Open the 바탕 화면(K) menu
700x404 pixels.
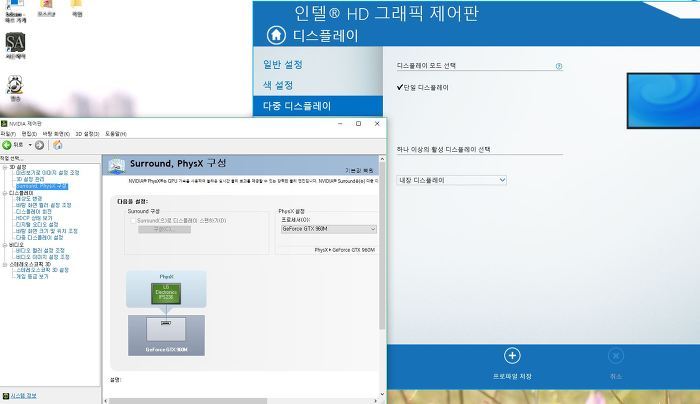click(56, 134)
